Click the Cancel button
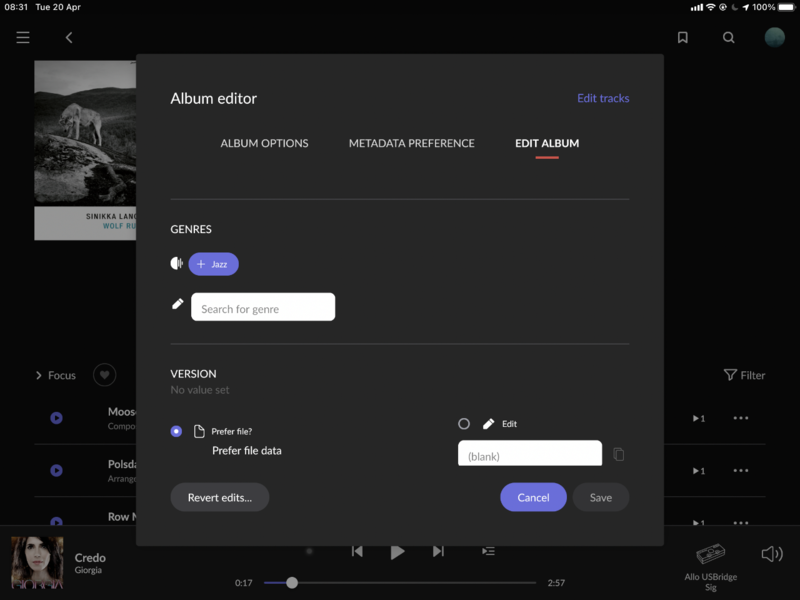This screenshot has height=600, width=800. (x=533, y=497)
